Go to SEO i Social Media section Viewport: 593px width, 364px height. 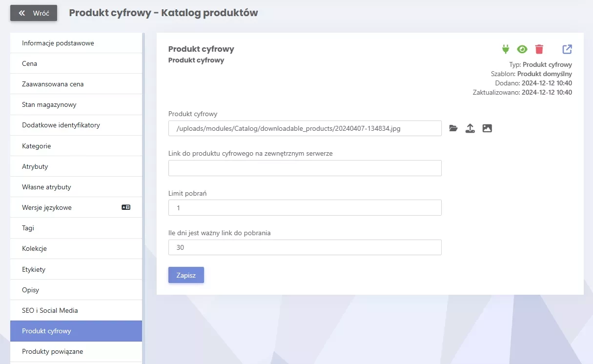coord(76,310)
